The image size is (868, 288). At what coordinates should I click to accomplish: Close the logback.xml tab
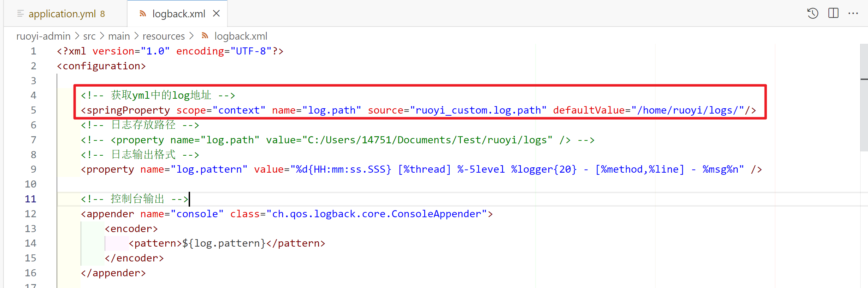coord(216,13)
